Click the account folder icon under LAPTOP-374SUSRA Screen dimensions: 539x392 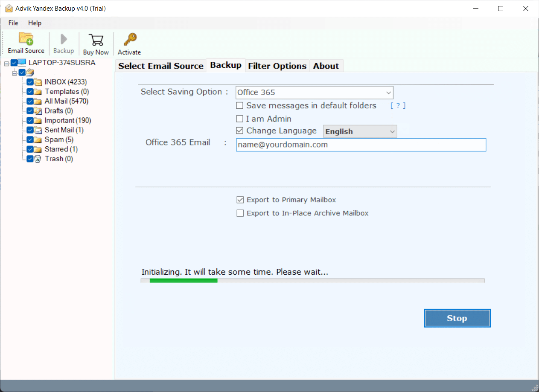(x=30, y=72)
